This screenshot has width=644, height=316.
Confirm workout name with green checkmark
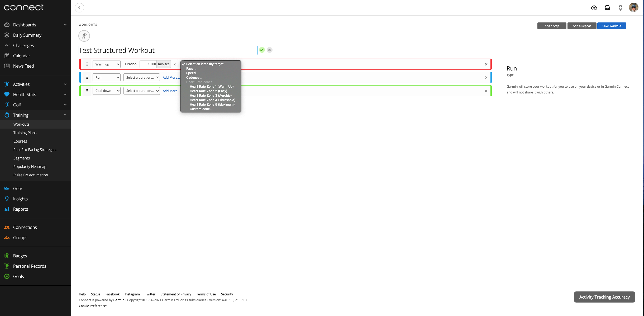[x=262, y=50]
